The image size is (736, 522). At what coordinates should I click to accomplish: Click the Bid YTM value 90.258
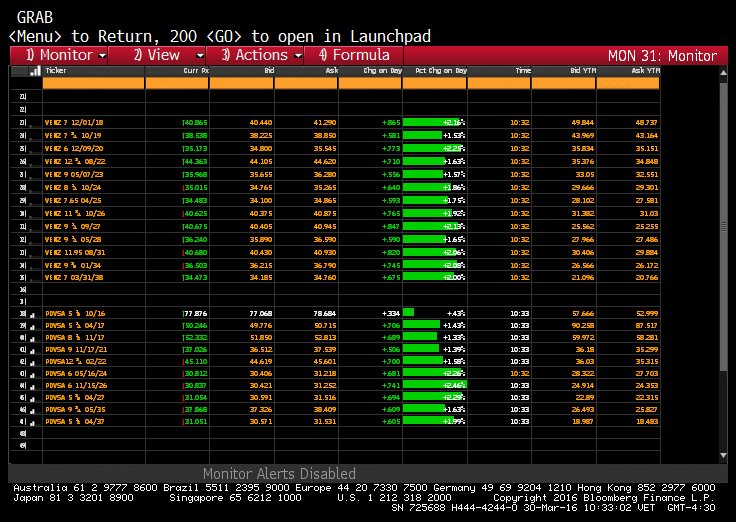coord(583,325)
